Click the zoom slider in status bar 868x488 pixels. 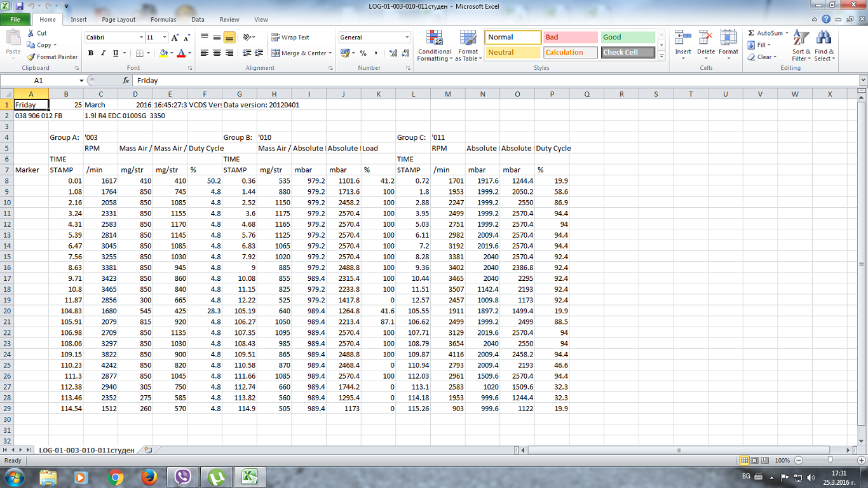point(830,460)
